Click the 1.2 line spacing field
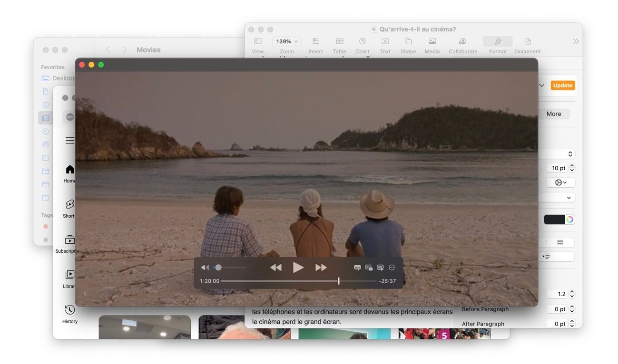The image size is (618, 364). (557, 294)
